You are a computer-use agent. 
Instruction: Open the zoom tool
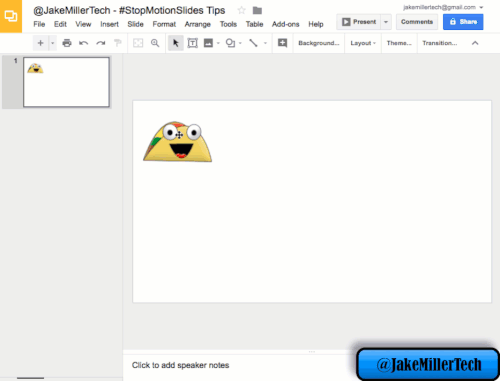[x=155, y=43]
